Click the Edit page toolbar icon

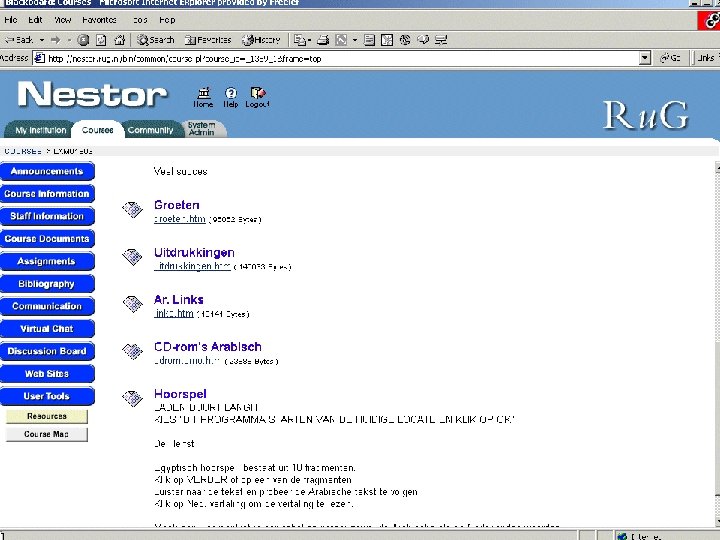pos(341,40)
